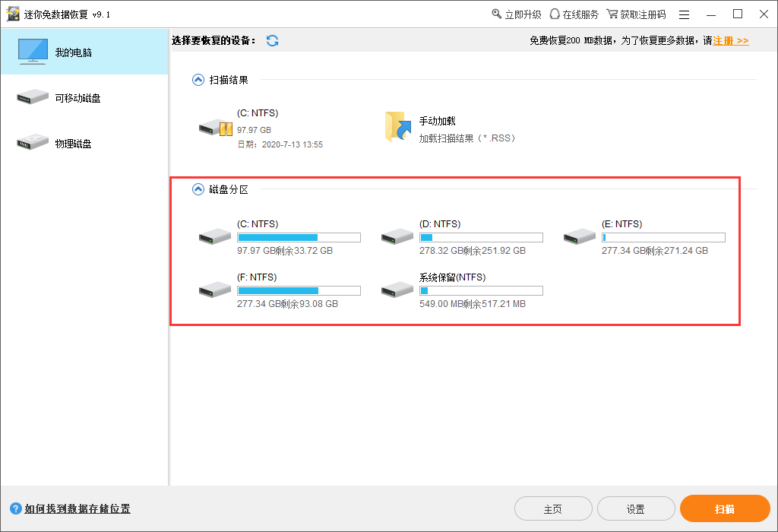Open the removable disk drive icon

[x=32, y=97]
